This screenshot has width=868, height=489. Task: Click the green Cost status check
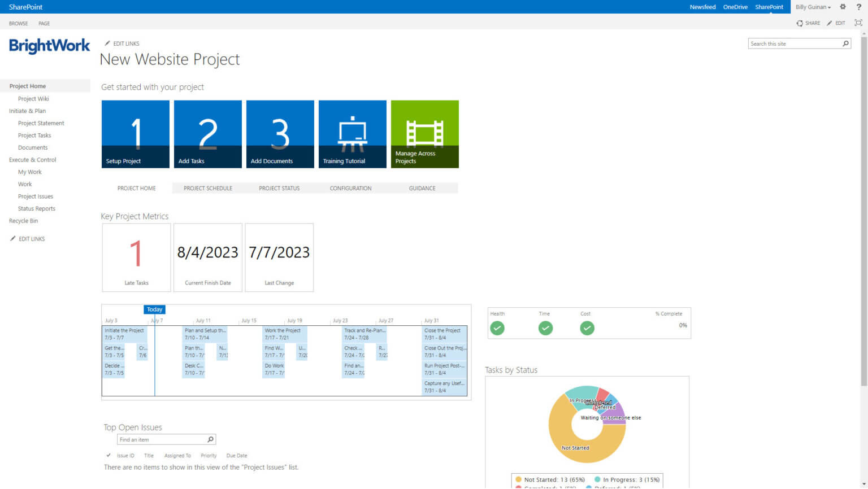587,328
